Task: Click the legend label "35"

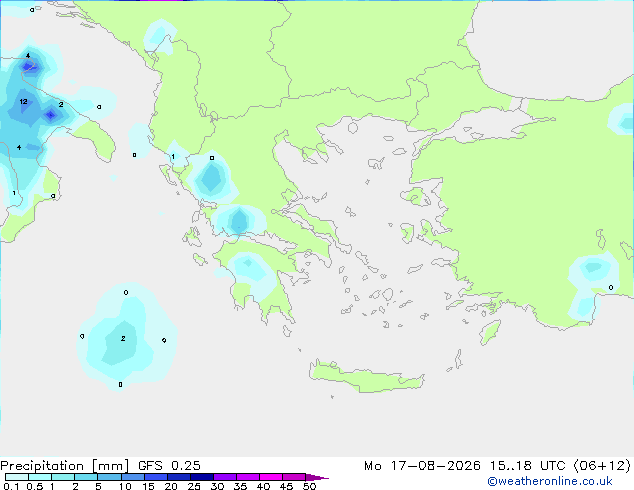Action: coord(240,486)
